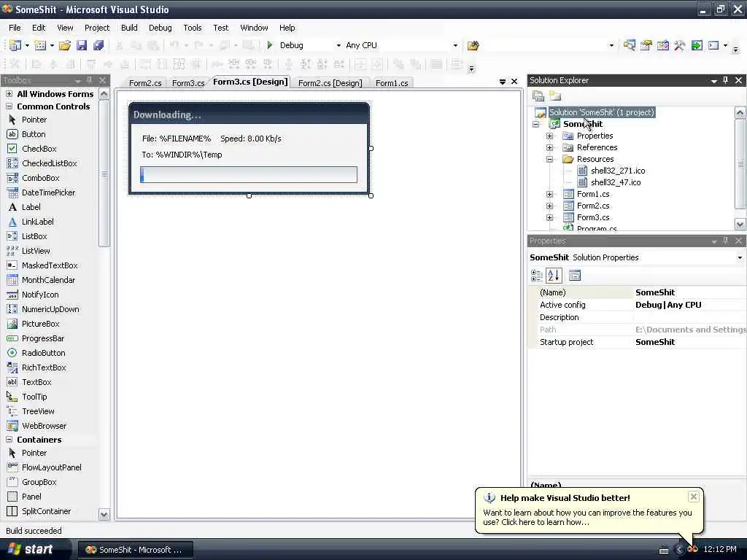Expand the Form2.cs tree node
747x560 pixels.
click(549, 206)
